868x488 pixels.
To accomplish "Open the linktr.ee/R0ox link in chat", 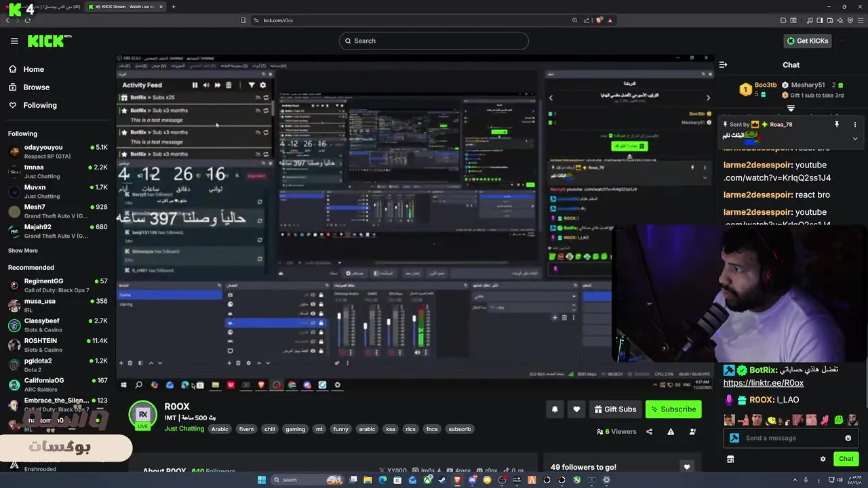I will 763,383.
